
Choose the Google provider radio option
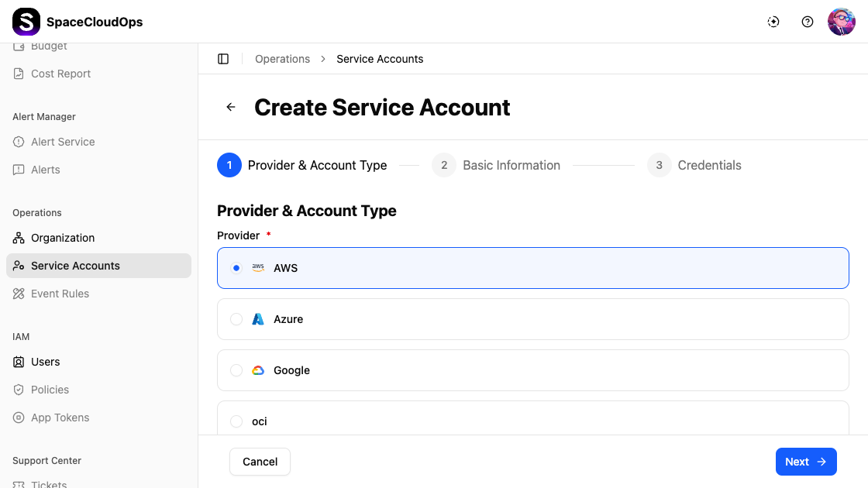236,370
